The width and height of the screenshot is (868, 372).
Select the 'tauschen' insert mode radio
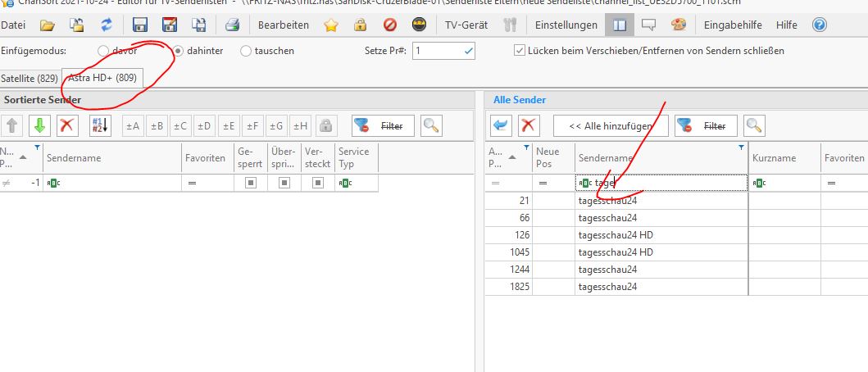[x=246, y=51]
